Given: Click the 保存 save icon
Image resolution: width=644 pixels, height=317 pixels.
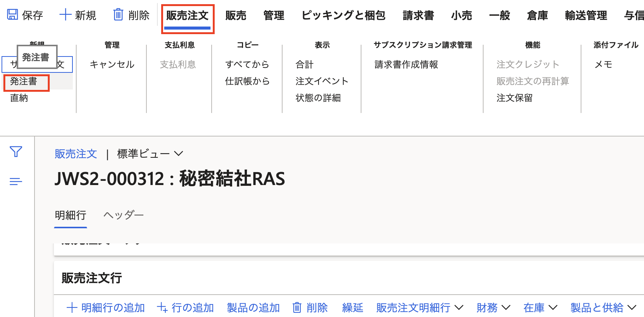Looking at the screenshot, I should click(13, 15).
